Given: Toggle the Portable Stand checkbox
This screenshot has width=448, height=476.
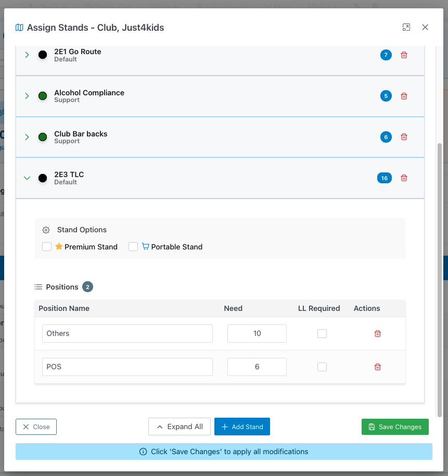Looking at the screenshot, I should [x=133, y=247].
